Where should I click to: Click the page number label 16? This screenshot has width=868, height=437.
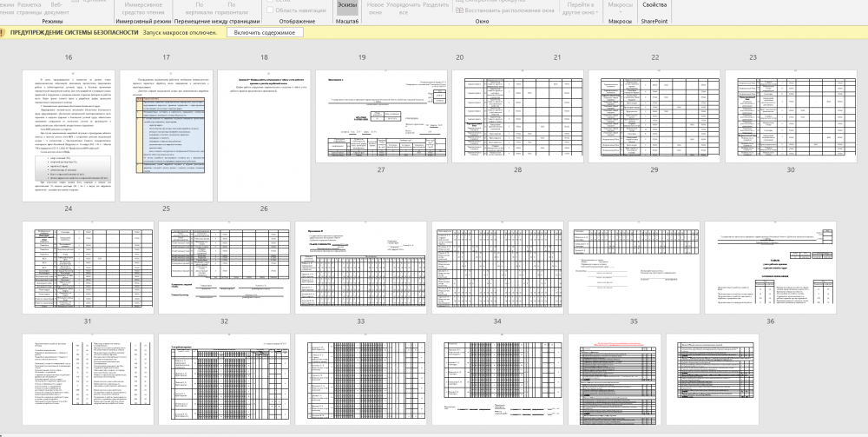point(69,57)
